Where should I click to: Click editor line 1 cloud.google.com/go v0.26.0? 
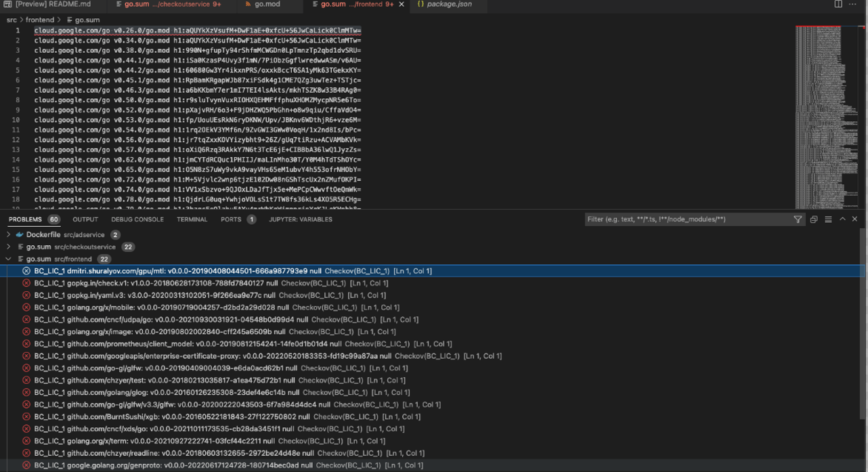(x=198, y=30)
